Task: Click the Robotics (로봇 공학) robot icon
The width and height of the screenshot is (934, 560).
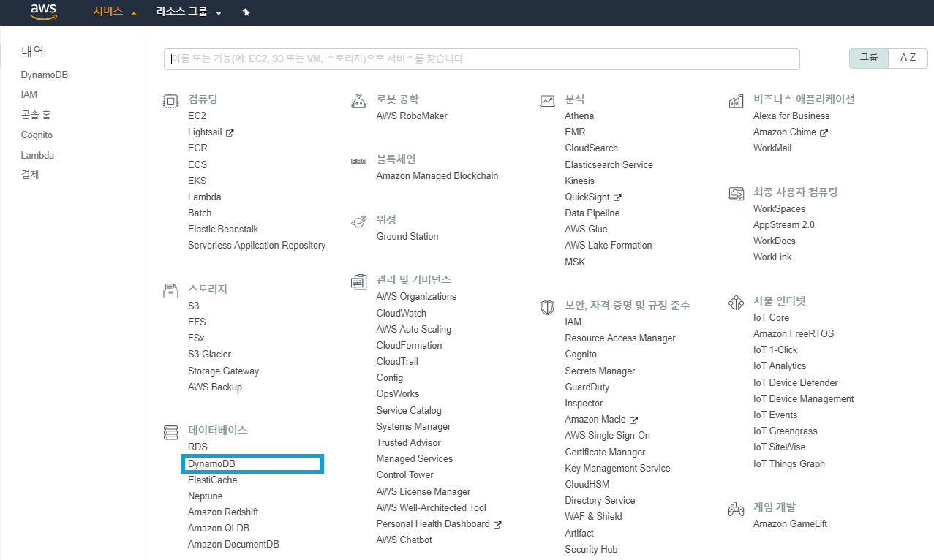Action: (x=358, y=101)
